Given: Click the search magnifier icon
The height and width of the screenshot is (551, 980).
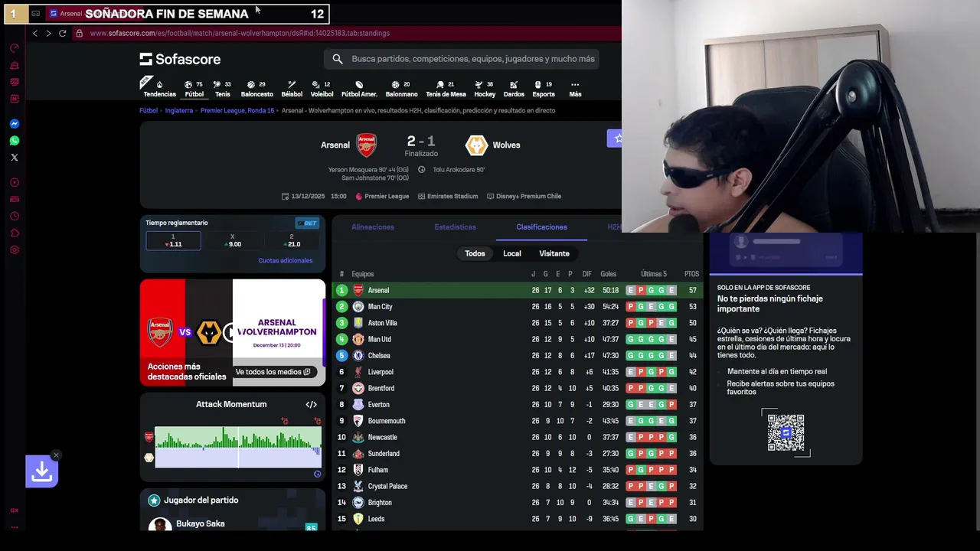Looking at the screenshot, I should click(x=338, y=59).
